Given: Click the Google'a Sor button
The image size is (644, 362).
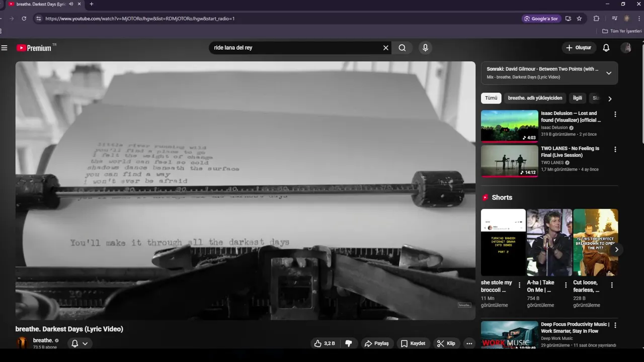Looking at the screenshot, I should [x=541, y=19].
